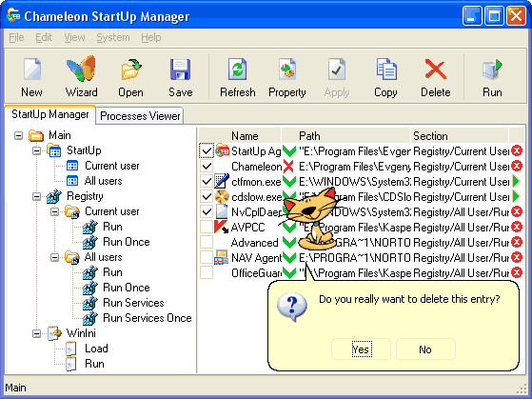Select Load under WinIni
Image resolution: width=532 pixels, height=399 pixels.
[96, 349]
